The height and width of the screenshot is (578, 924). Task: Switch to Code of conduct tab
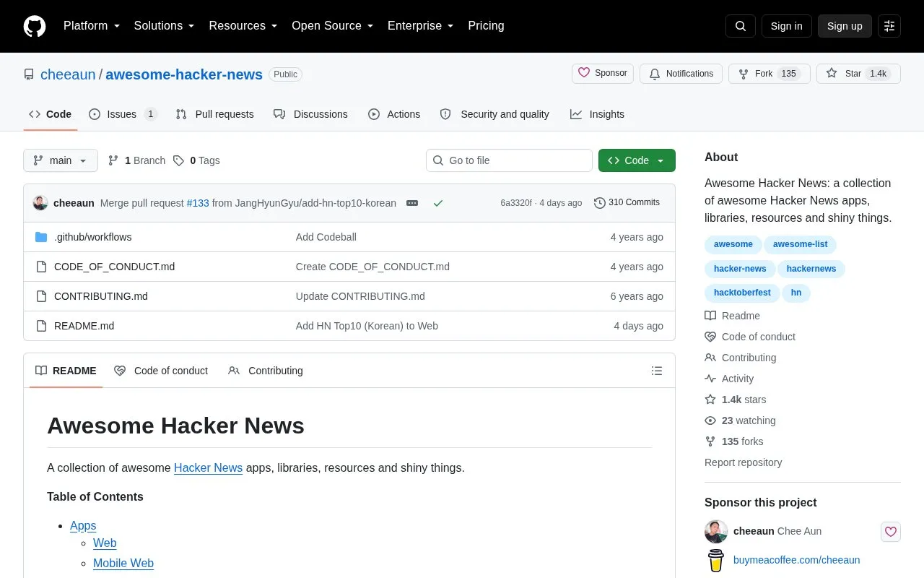point(161,371)
